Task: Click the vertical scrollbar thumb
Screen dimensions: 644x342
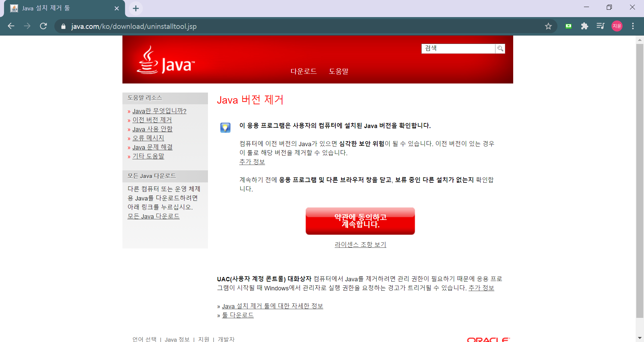Action: tap(640, 181)
